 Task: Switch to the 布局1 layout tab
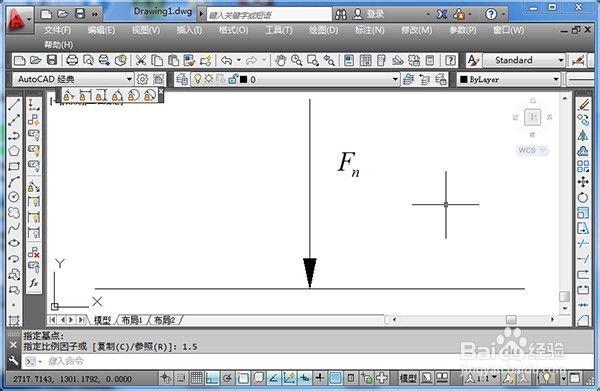pyautogui.click(x=132, y=320)
